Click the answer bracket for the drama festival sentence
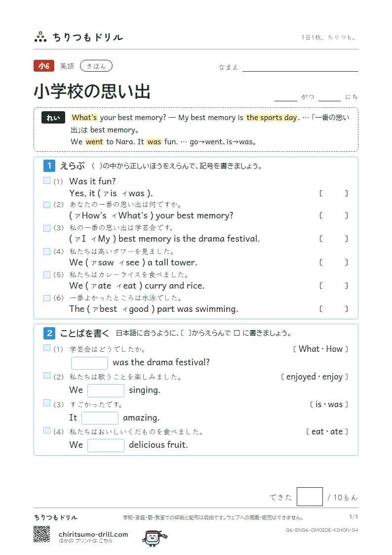The height and width of the screenshot is (555, 392). coord(334,239)
